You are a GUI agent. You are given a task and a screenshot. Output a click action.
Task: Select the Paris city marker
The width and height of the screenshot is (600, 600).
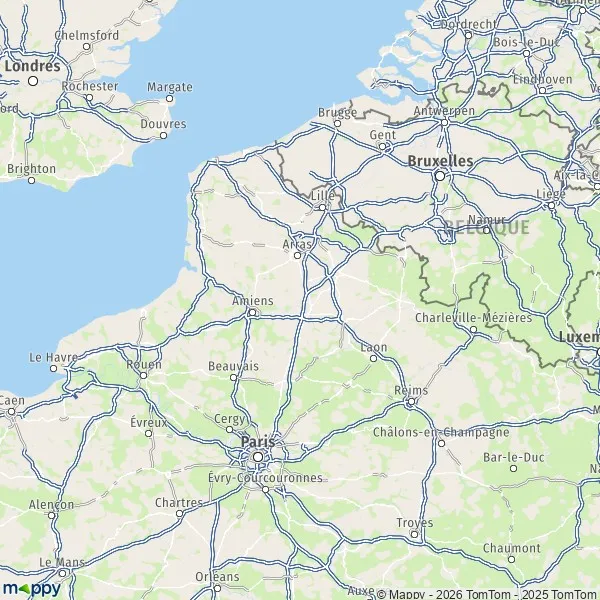pyautogui.click(x=258, y=457)
